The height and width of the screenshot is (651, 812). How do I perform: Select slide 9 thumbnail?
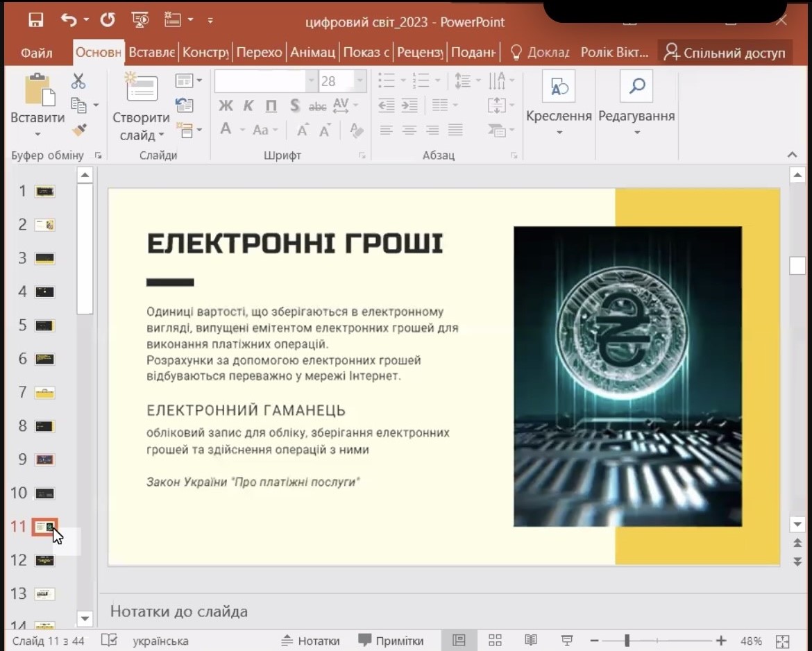pos(45,459)
